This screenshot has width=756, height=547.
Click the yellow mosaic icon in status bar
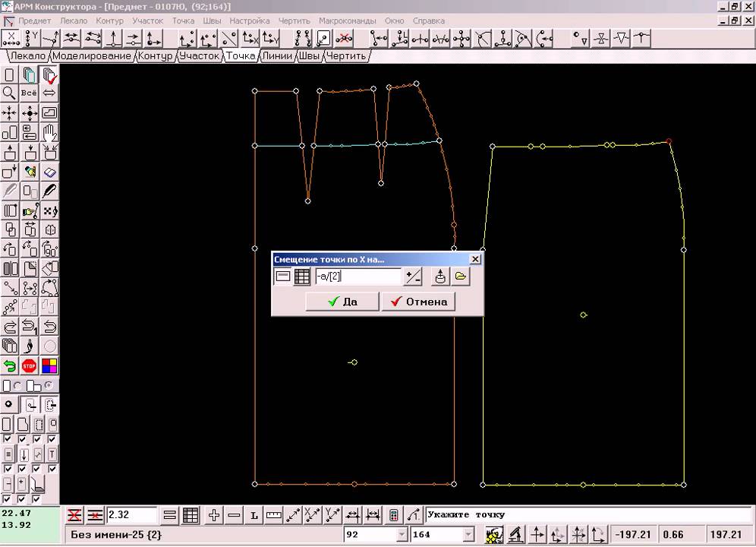pyautogui.click(x=494, y=534)
